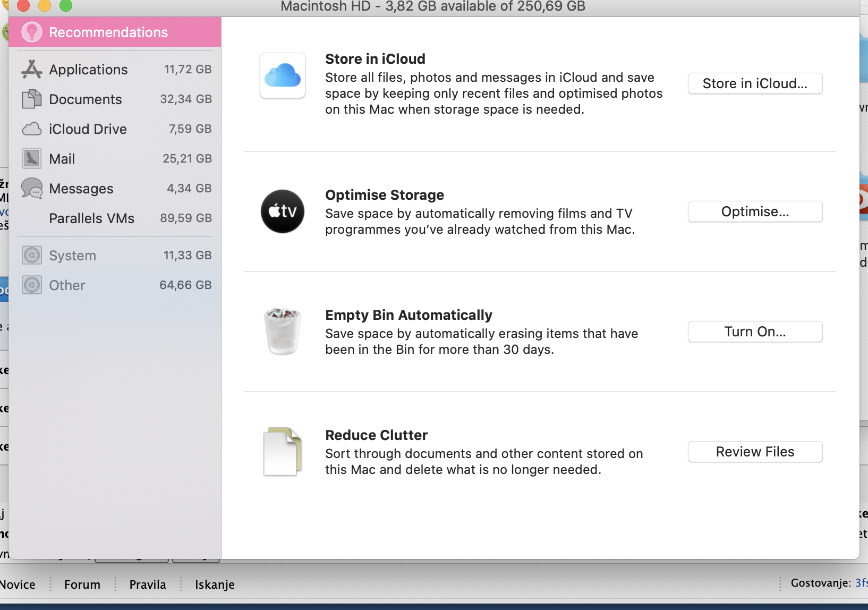This screenshot has height=610, width=868.
Task: Click the System gear icon
Action: 32,256
